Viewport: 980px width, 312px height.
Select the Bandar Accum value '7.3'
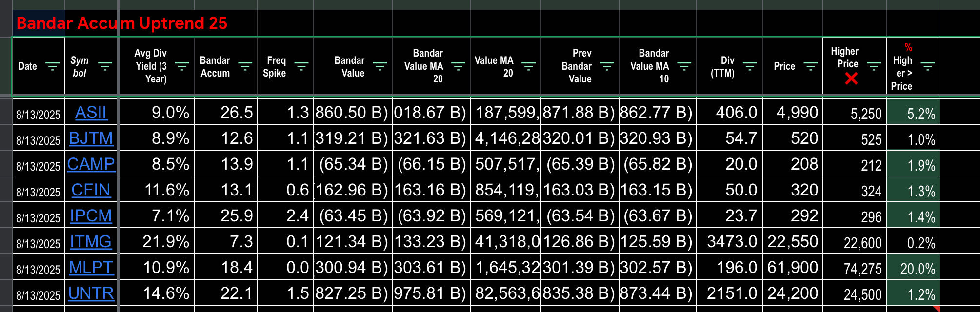click(x=226, y=242)
